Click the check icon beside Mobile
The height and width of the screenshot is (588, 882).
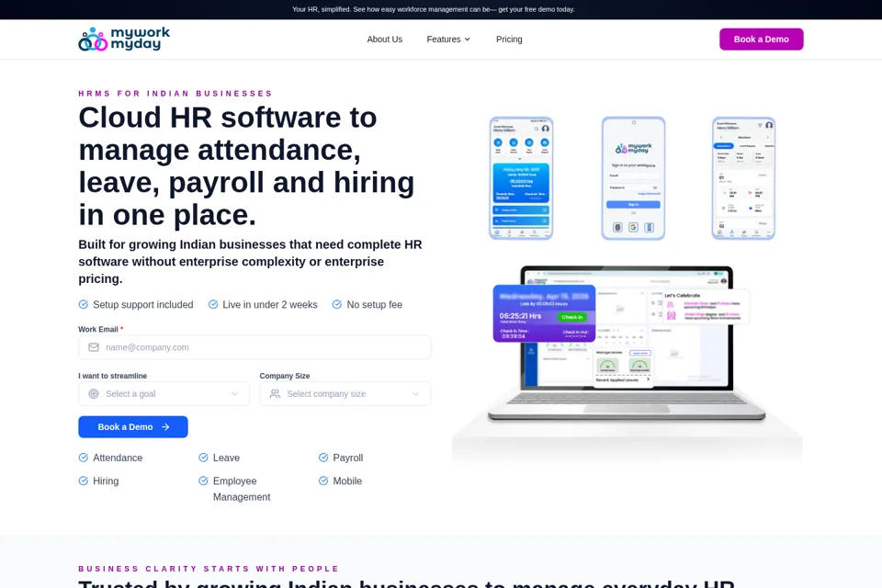click(x=323, y=481)
